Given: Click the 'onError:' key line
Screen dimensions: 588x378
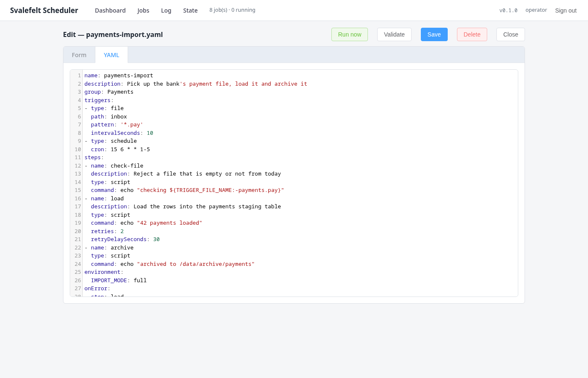Looking at the screenshot, I should [97, 289].
